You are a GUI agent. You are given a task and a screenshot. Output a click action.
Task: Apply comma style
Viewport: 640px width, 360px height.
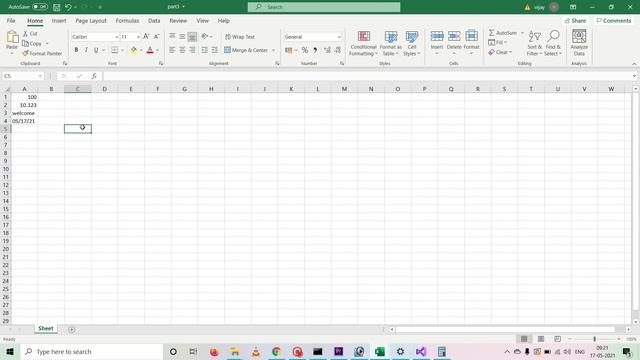pos(315,50)
